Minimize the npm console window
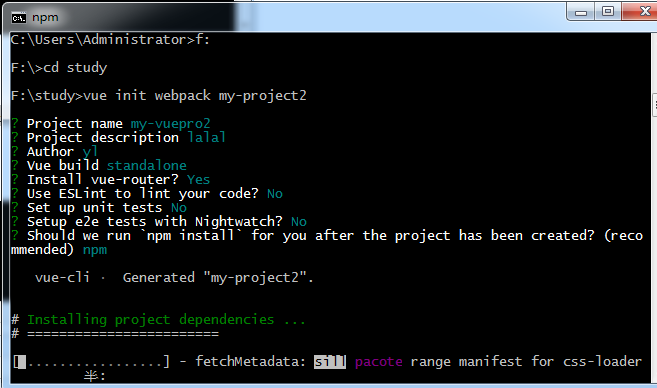 point(581,12)
